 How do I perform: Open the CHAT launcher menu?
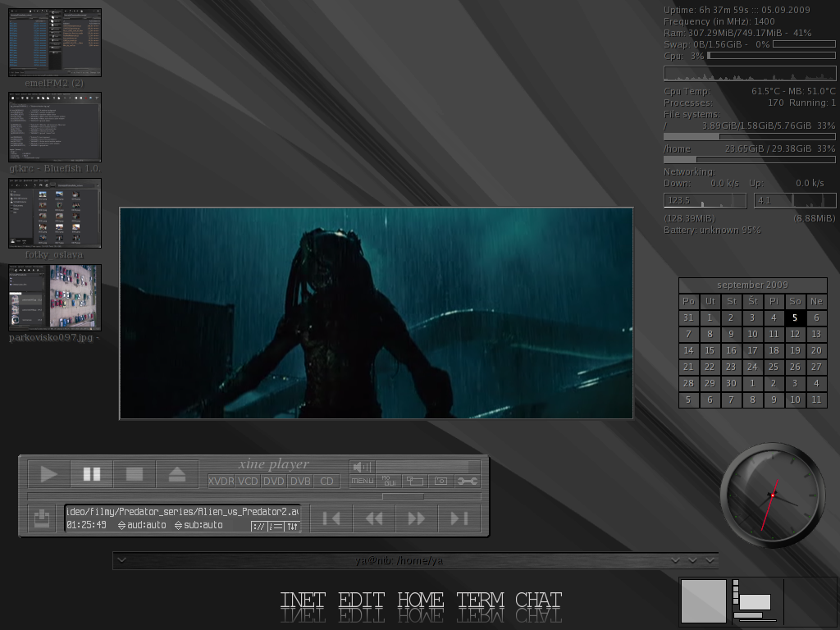[x=538, y=600]
